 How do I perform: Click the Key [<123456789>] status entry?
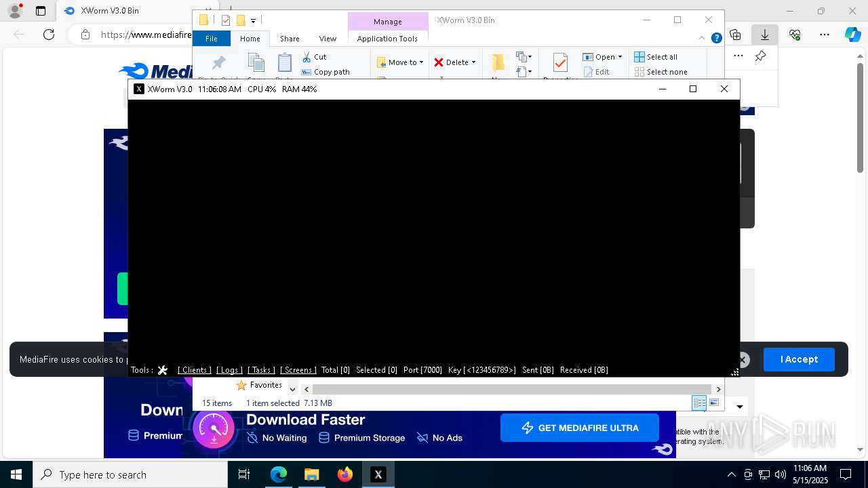(481, 370)
